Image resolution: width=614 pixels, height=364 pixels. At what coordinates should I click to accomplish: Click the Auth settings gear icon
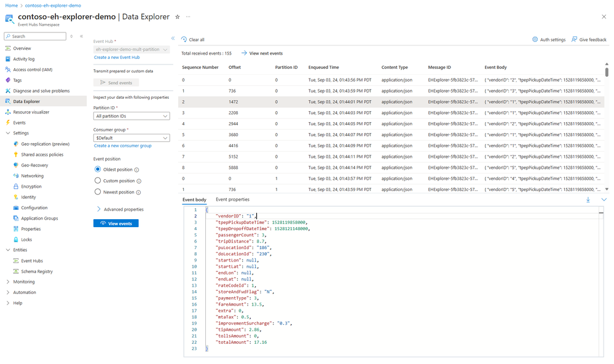pyautogui.click(x=535, y=39)
